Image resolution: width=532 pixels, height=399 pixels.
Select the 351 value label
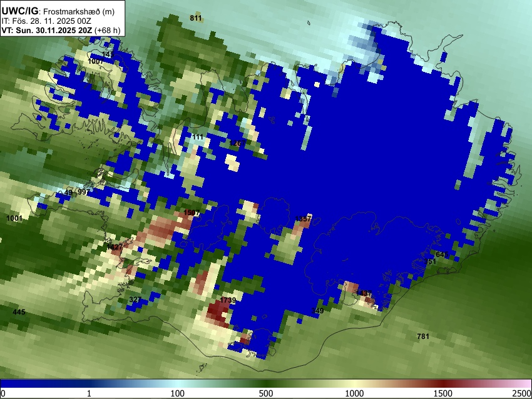coord(430,261)
